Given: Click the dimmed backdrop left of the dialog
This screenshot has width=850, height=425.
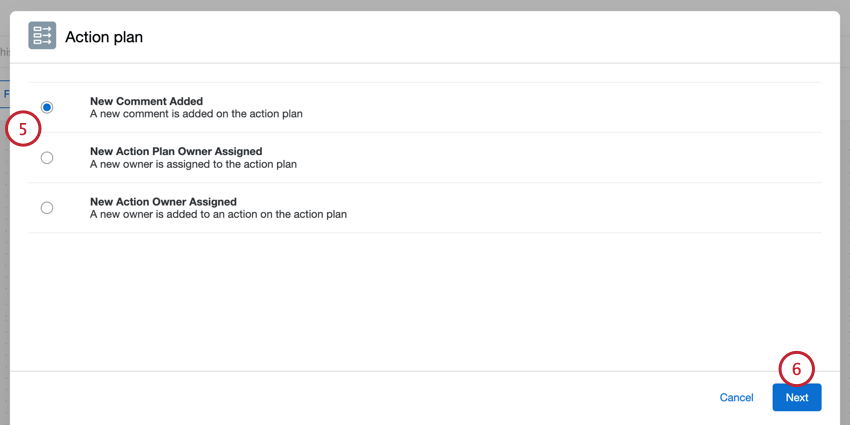Looking at the screenshot, I should [4, 250].
